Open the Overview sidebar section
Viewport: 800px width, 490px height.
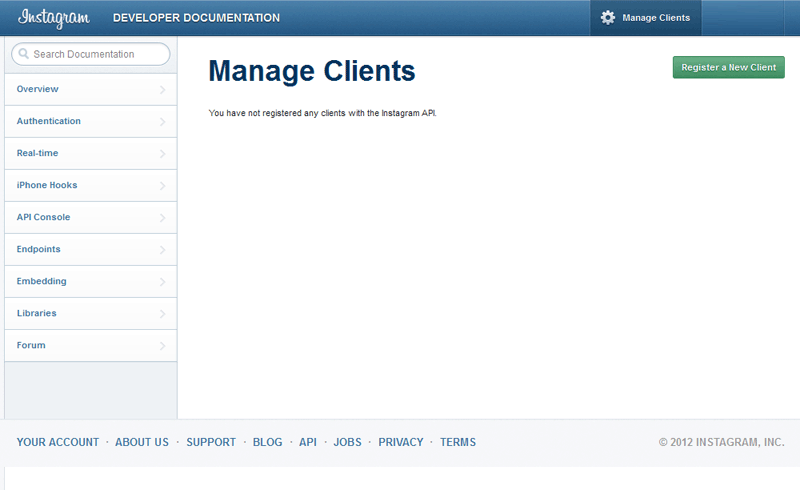click(38, 89)
